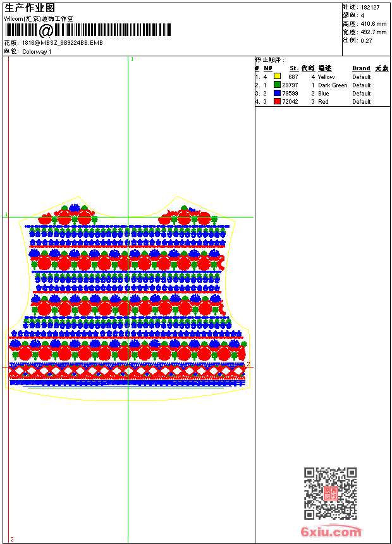Click the embroidery design preview
Viewport: 392px width, 544px height.
pos(128,299)
